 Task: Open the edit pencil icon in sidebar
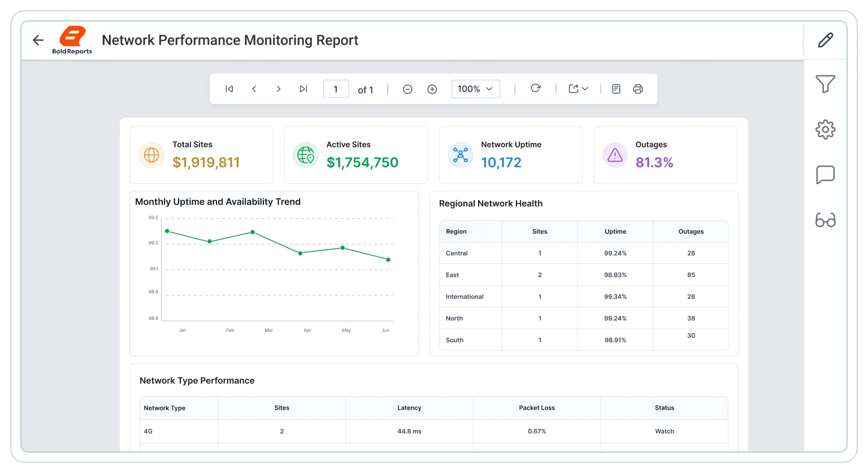pyautogui.click(x=825, y=40)
